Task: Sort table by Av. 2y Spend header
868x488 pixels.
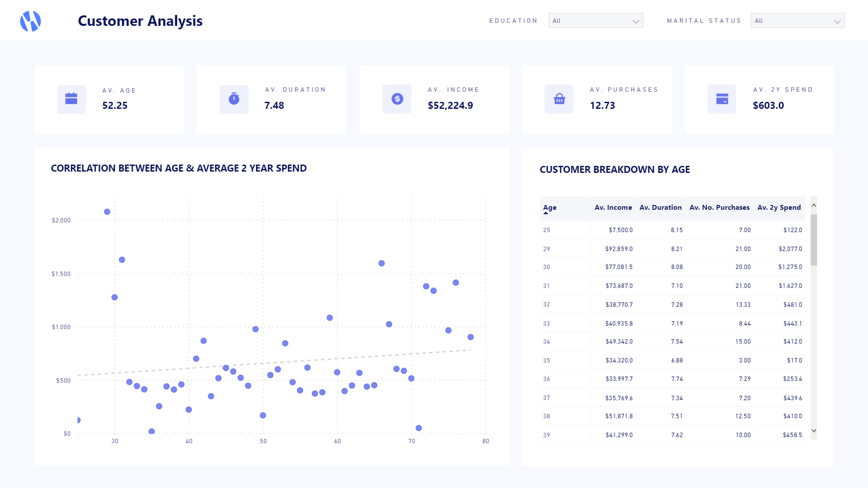Action: coord(779,208)
